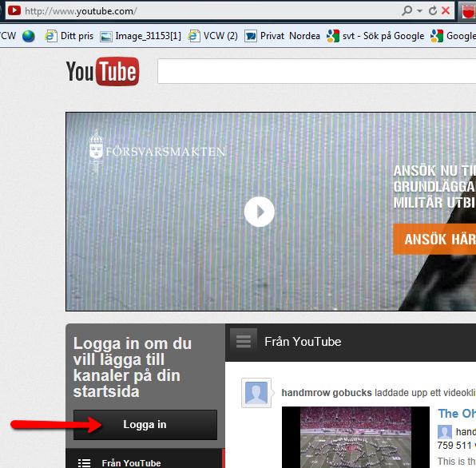Click the YouTube search box
The height and width of the screenshot is (468, 476).
(316, 71)
